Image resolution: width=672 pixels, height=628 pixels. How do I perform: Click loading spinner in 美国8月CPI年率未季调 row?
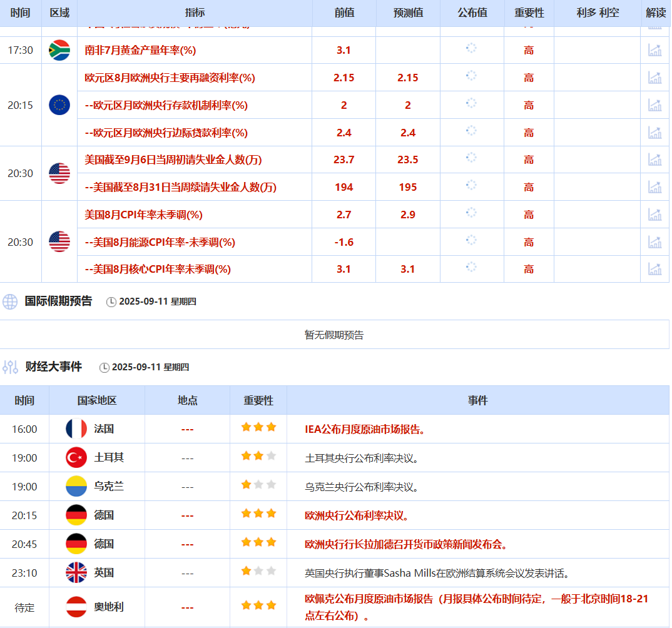click(x=471, y=213)
